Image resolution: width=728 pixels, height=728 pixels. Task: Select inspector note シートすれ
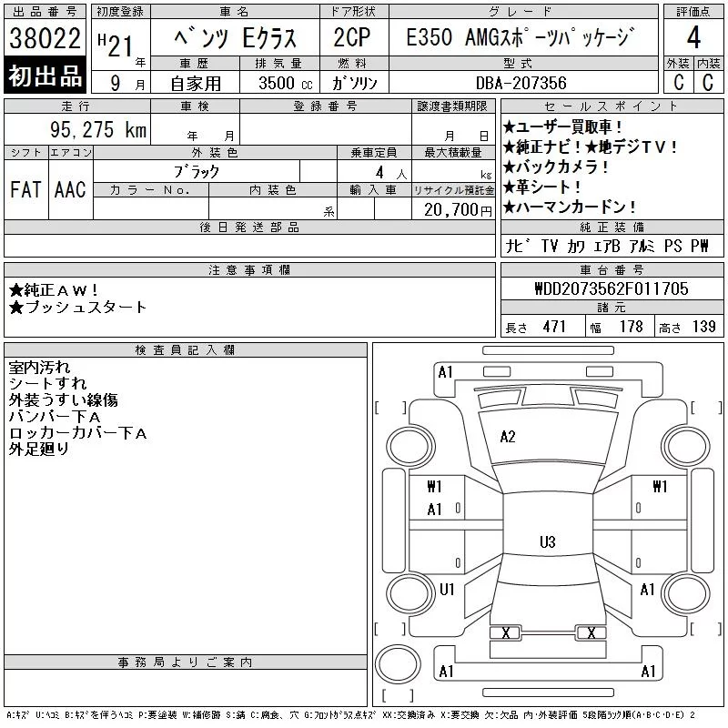[47, 384]
